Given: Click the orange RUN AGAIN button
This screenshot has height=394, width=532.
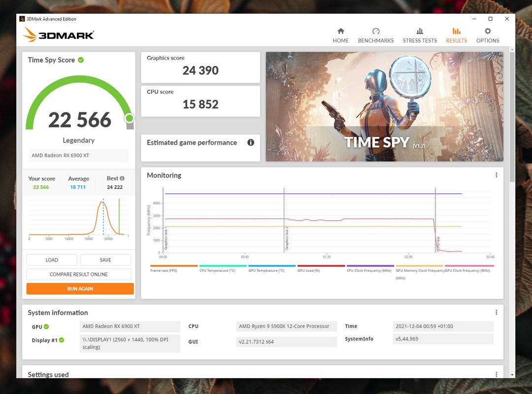Looking at the screenshot, I should coord(80,289).
